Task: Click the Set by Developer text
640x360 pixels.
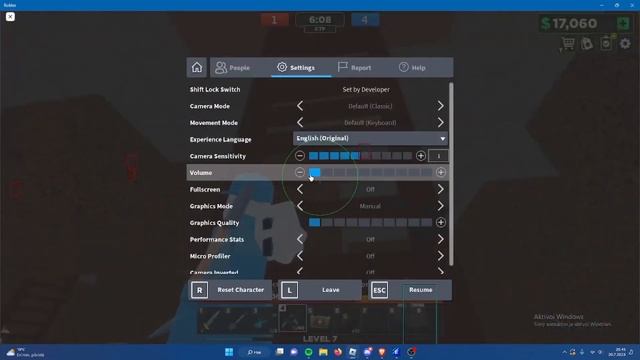Action: [366, 89]
